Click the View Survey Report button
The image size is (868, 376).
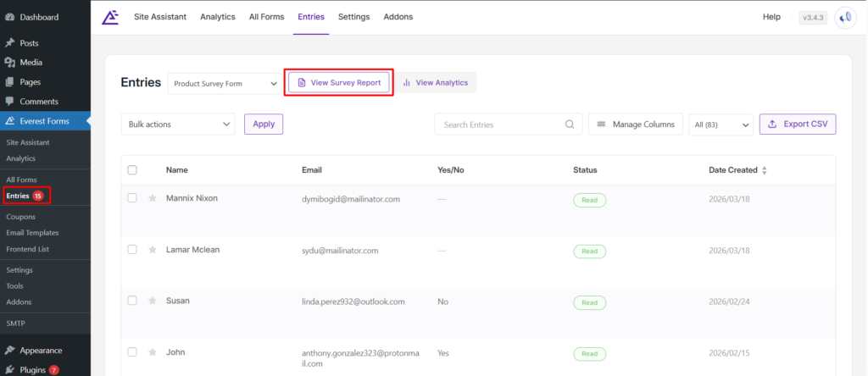tap(338, 82)
